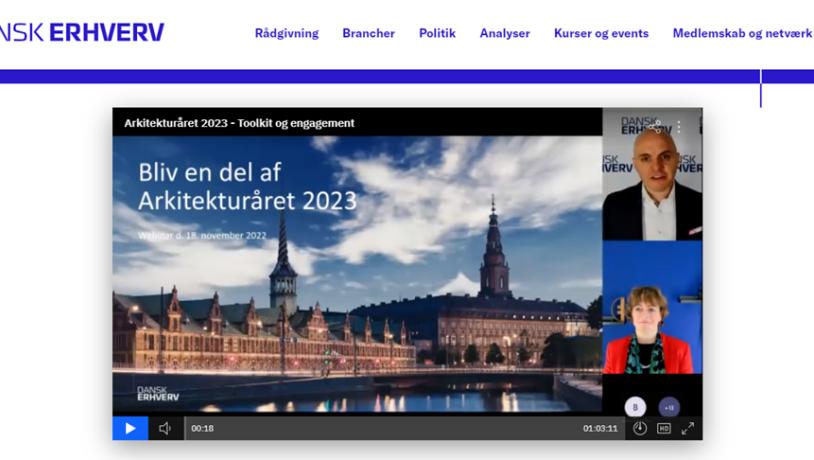Click the Webinar d. 18. november 2022 text

click(202, 235)
